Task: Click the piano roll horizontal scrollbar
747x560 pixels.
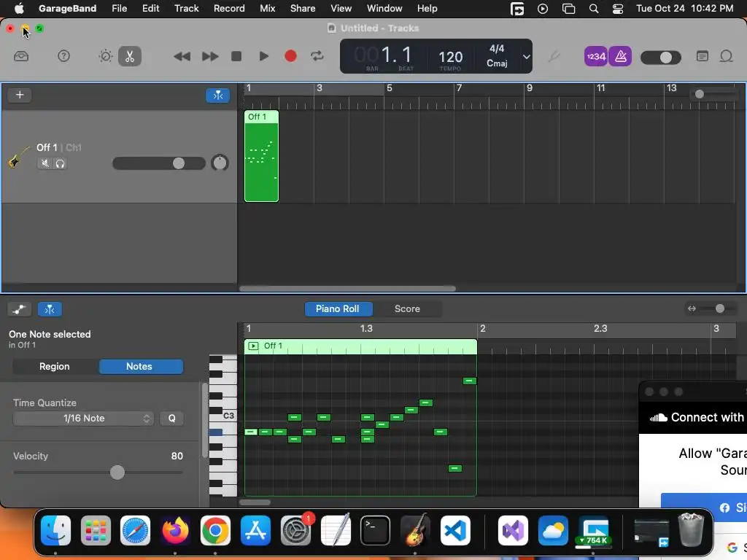Action: pos(255,502)
